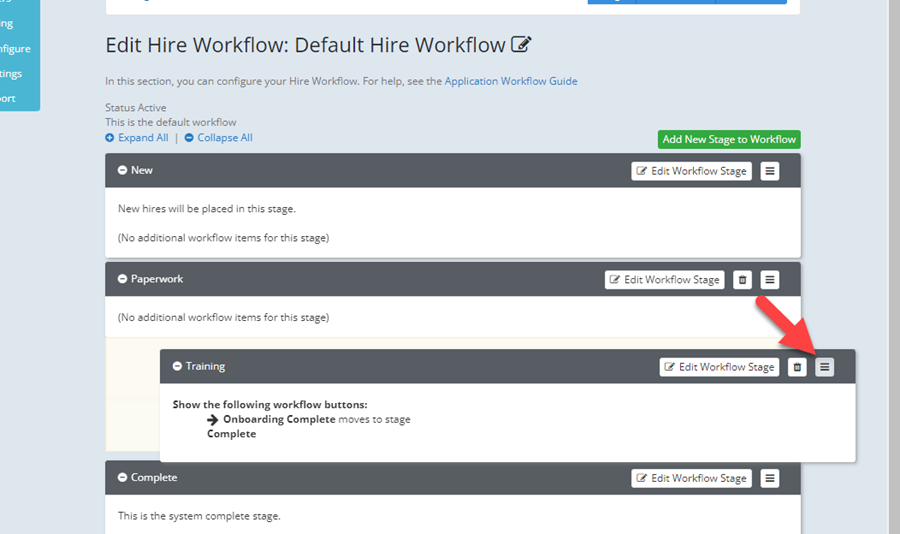Click Edit Workflow Stage for Complete stage
This screenshot has height=534, width=900.
click(x=692, y=478)
